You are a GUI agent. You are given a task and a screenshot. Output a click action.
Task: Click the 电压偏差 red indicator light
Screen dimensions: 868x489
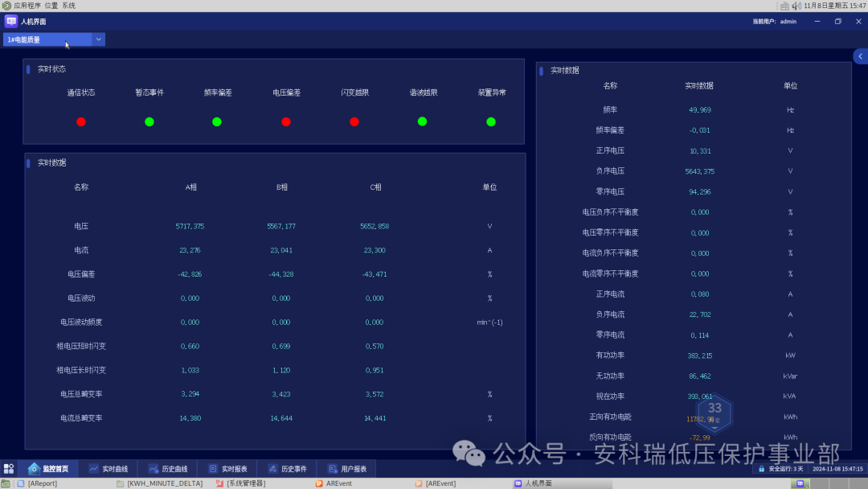point(285,121)
